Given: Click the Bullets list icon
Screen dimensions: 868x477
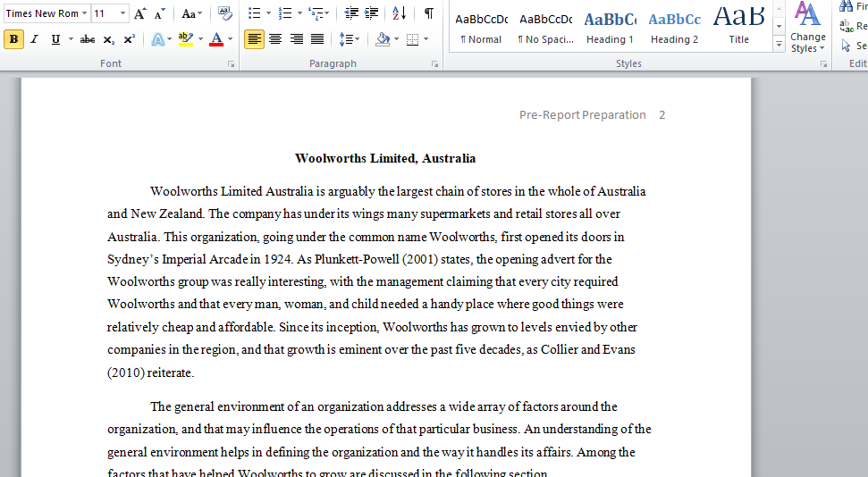Looking at the screenshot, I should point(254,13).
